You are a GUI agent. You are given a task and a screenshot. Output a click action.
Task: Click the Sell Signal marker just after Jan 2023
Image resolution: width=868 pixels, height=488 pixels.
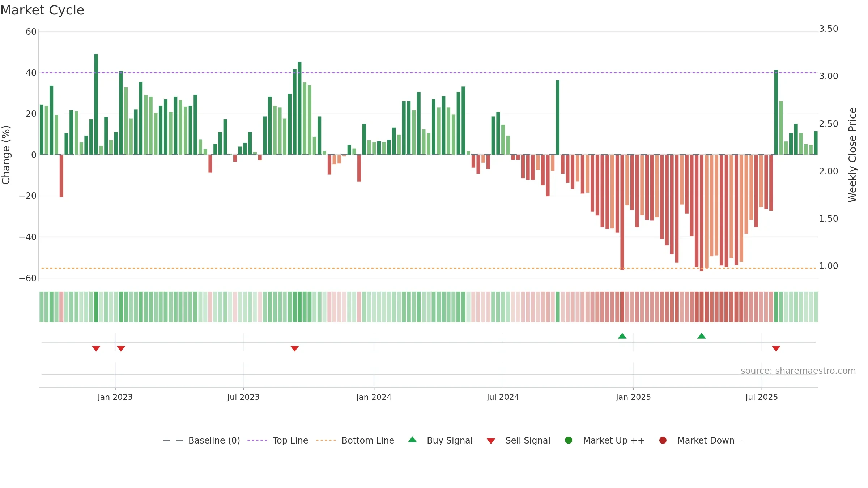coord(121,348)
